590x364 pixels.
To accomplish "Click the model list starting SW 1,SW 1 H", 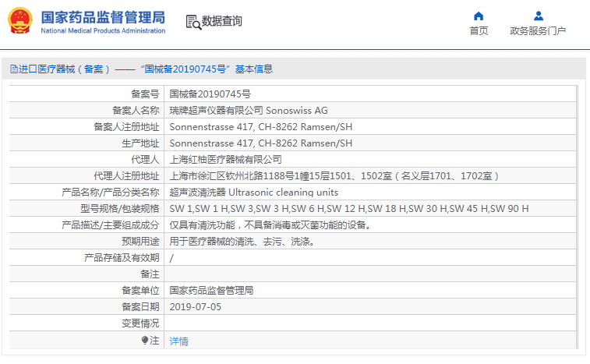I will tap(349, 209).
